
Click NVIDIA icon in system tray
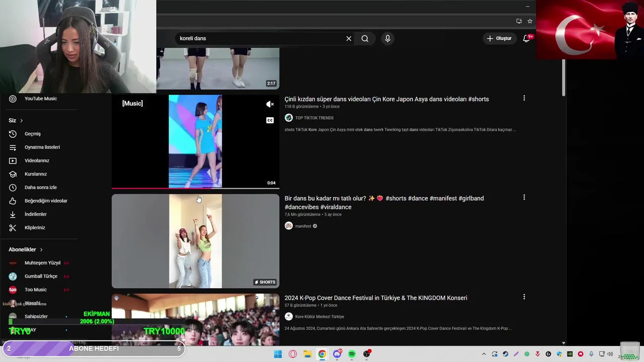570,354
